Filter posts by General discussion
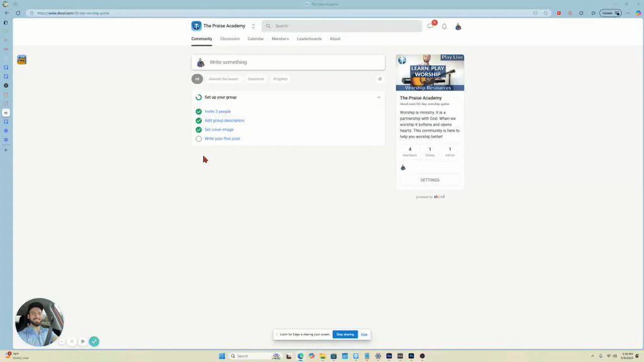644x362 pixels. click(223, 79)
